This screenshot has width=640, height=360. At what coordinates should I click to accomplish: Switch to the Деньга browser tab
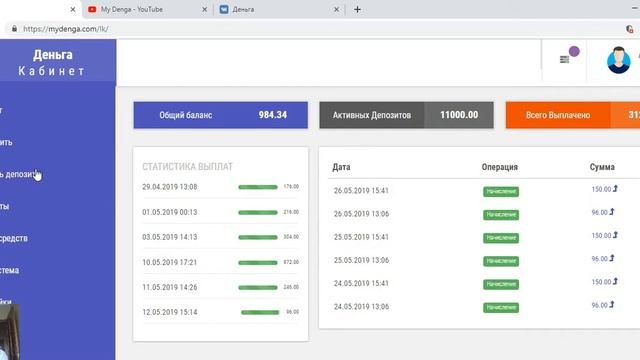click(279, 9)
